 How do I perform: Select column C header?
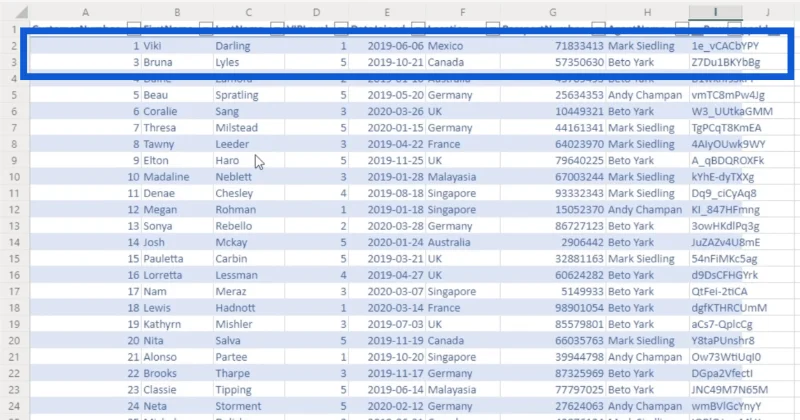[248, 12]
